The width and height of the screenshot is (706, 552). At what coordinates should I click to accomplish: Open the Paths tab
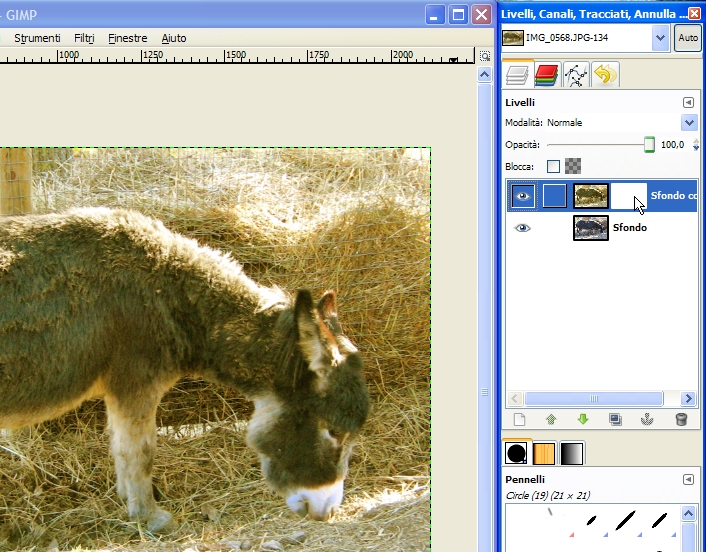pos(575,73)
